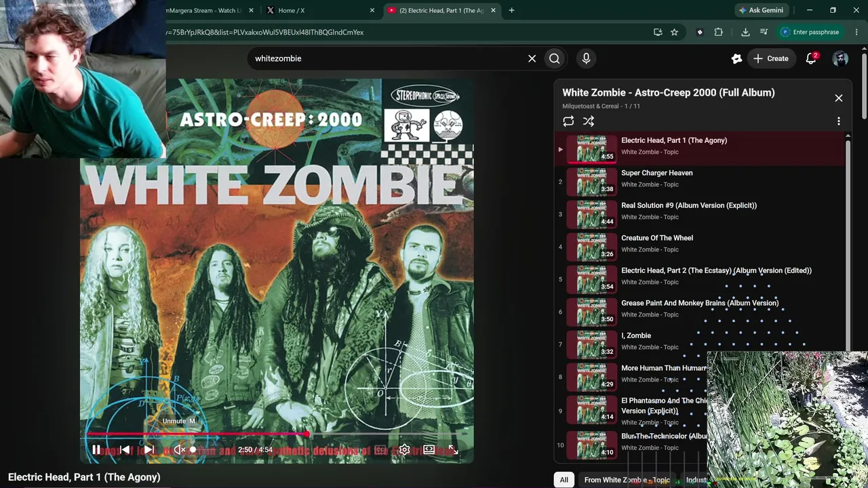Click Electric Head Part 1 thumbnail in playlist

[x=591, y=148]
